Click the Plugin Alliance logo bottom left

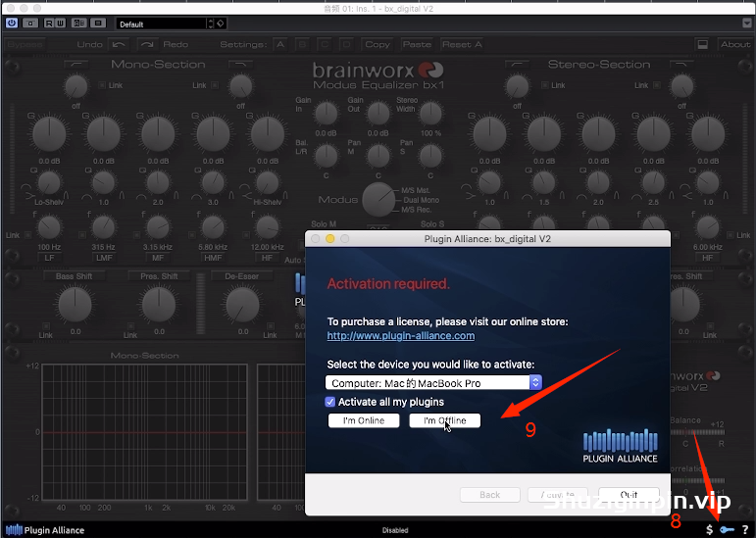45,530
